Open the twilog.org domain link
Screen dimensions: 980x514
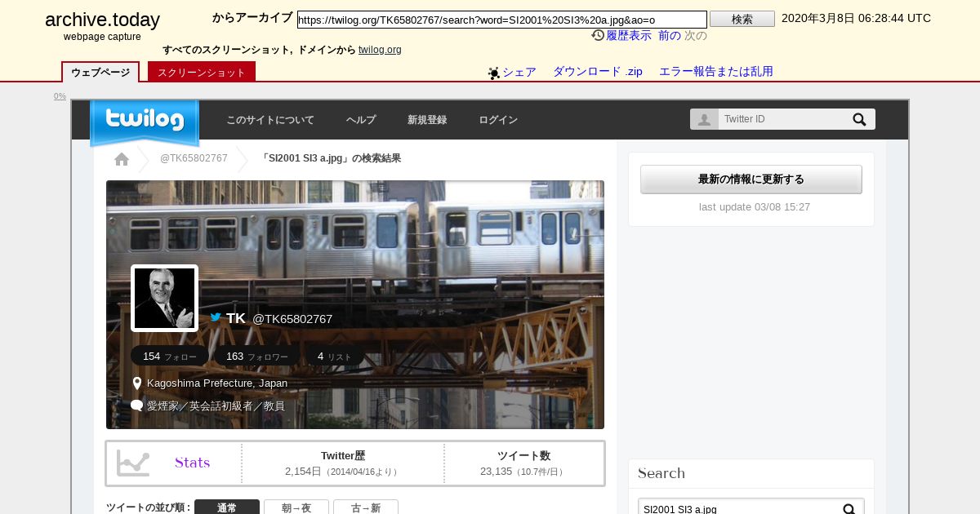pyautogui.click(x=380, y=50)
